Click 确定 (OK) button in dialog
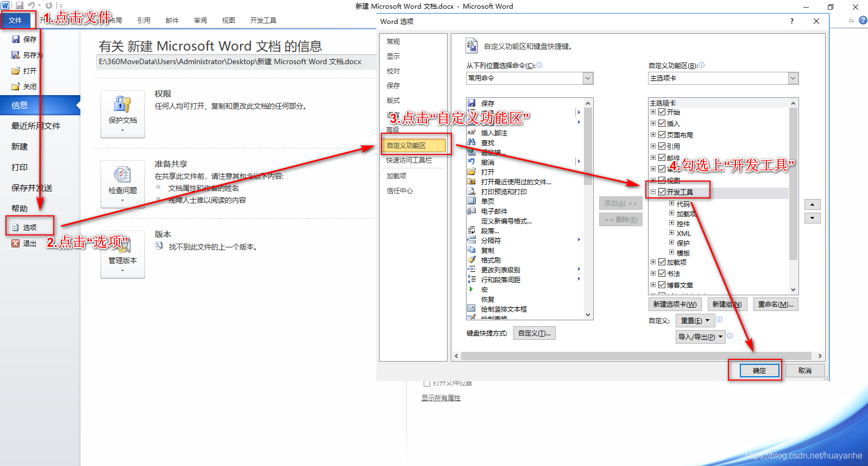 (759, 370)
